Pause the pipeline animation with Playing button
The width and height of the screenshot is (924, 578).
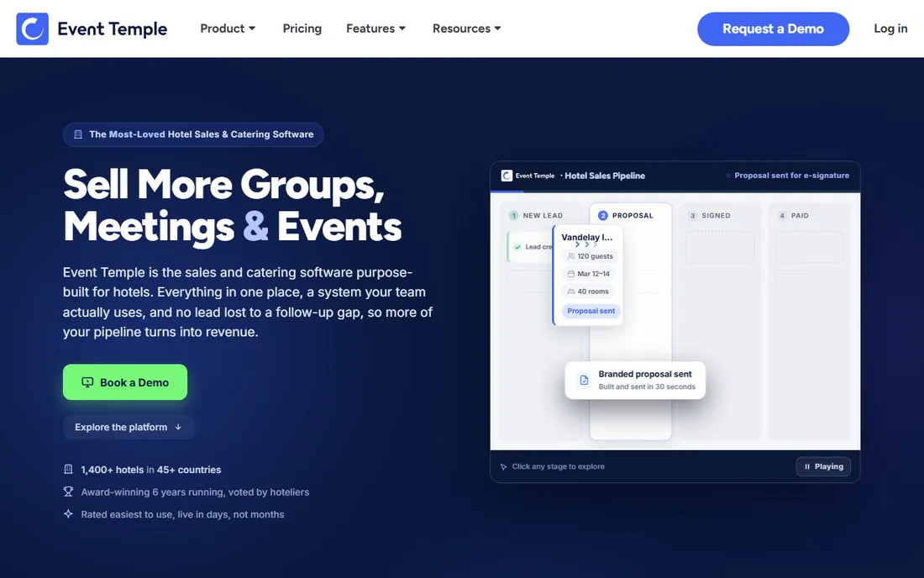point(823,466)
